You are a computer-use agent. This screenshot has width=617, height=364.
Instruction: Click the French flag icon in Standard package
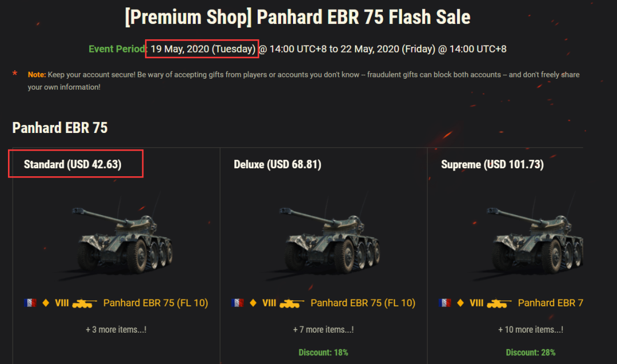(30, 303)
